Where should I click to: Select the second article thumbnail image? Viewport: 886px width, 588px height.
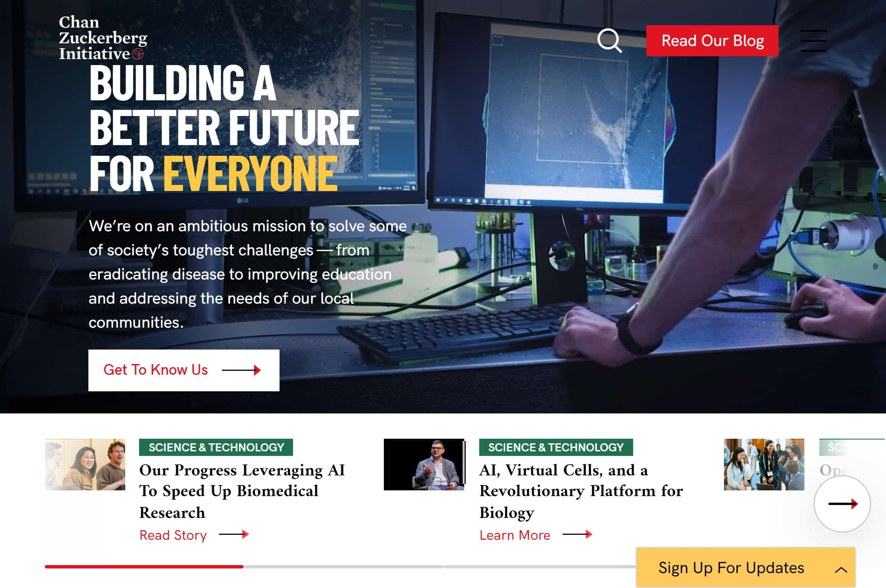click(x=423, y=464)
